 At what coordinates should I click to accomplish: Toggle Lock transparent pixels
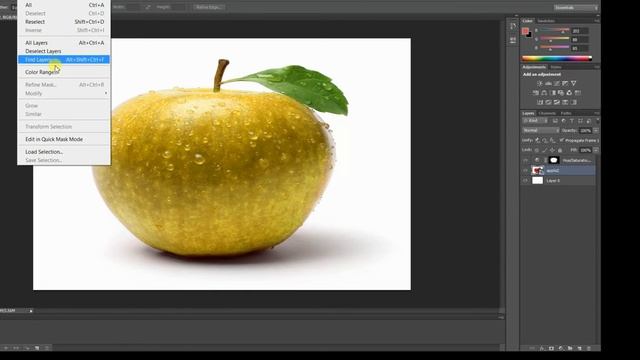pos(537,150)
